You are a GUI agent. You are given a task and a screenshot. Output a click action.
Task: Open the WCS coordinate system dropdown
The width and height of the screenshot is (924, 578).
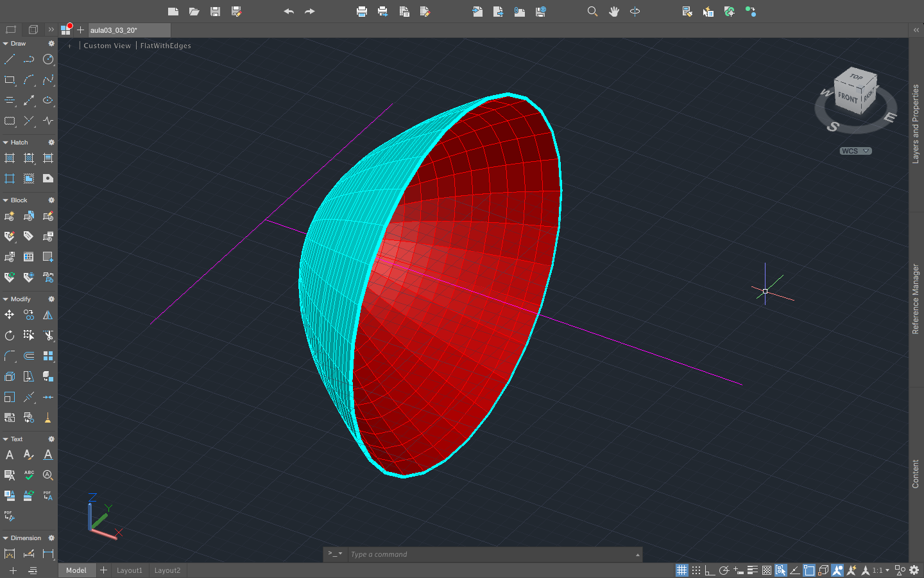pyautogui.click(x=855, y=151)
